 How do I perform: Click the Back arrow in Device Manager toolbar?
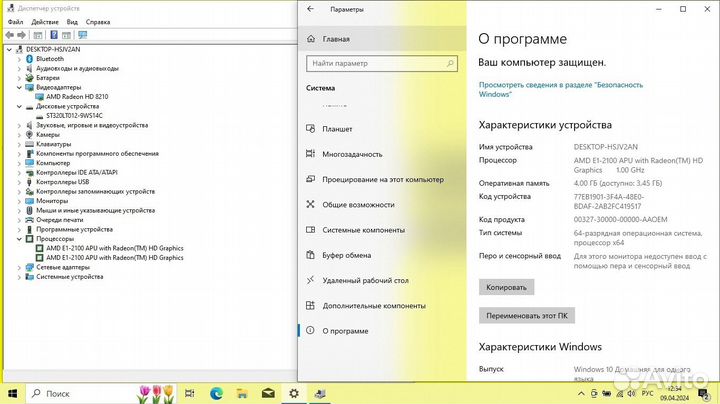(x=10, y=35)
